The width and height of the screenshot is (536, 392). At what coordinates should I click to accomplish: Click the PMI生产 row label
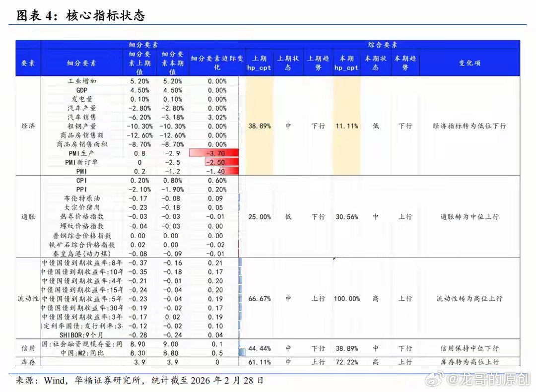point(81,153)
